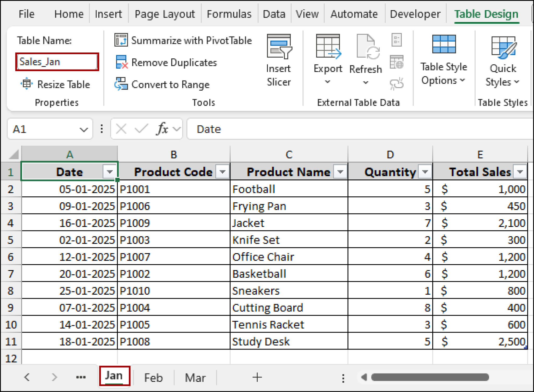This screenshot has width=534, height=392.
Task: Switch to the Feb sheet tab
Action: pyautogui.click(x=153, y=377)
